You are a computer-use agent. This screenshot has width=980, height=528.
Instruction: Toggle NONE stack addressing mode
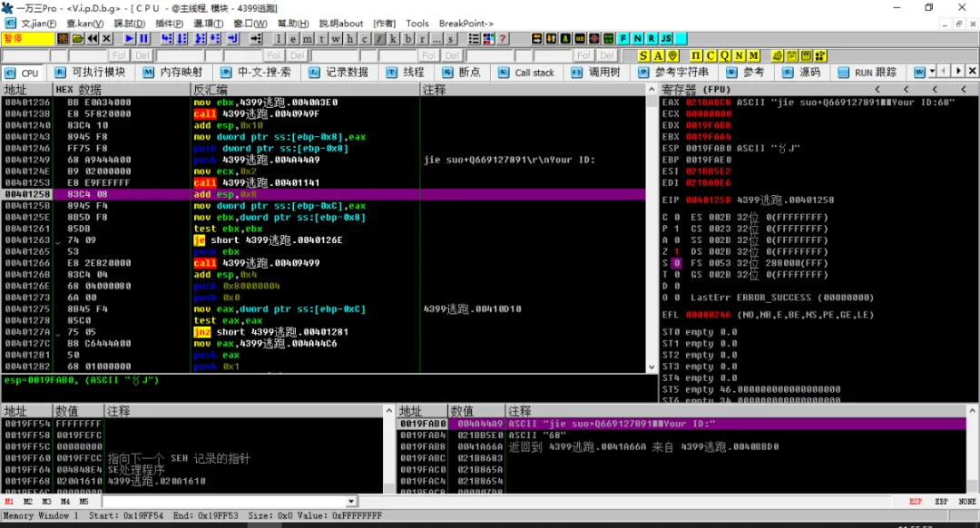point(967,502)
